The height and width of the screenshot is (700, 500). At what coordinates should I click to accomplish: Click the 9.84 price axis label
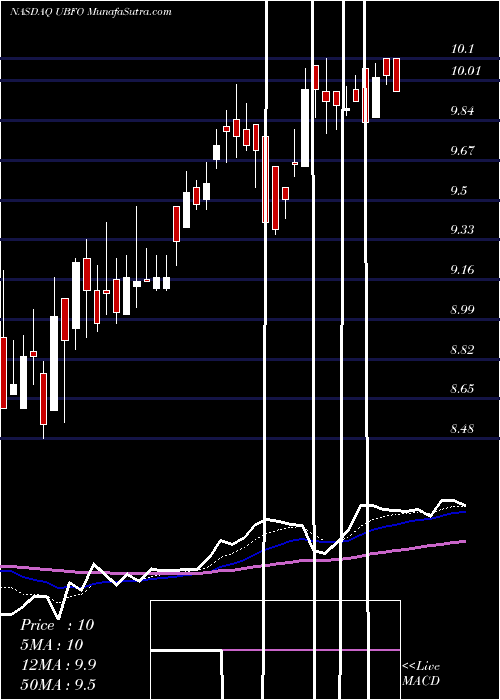(x=462, y=110)
